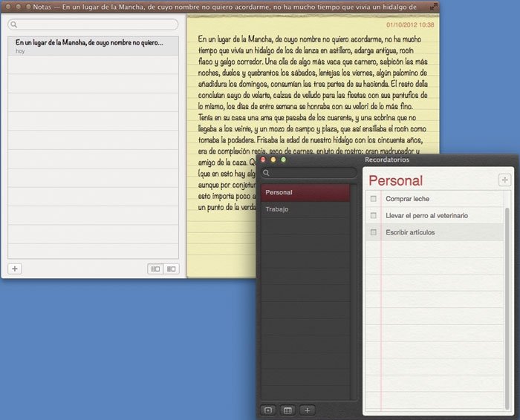This screenshot has height=420, width=520.
Task: Zoom the Recordatorios window with green button
Action: click(283, 160)
